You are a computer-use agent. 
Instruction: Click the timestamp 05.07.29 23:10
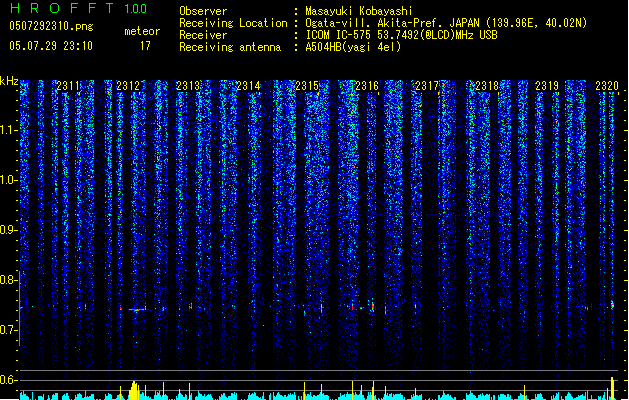tap(51, 46)
